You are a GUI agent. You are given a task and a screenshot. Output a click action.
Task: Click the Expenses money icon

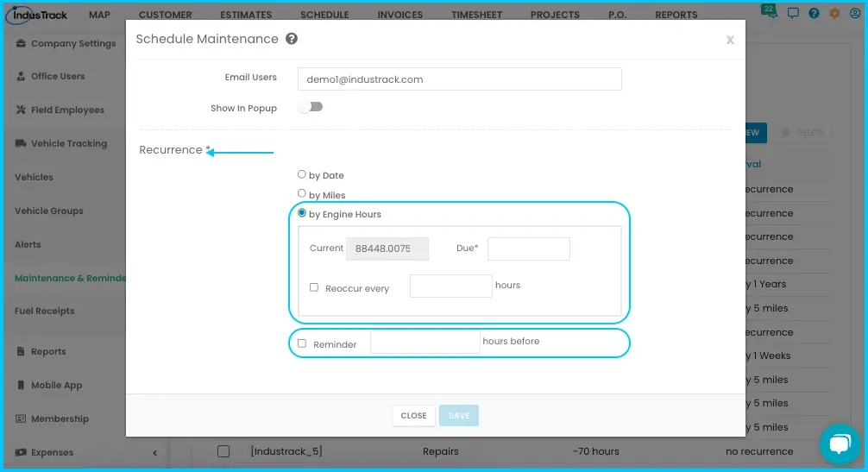[21, 452]
